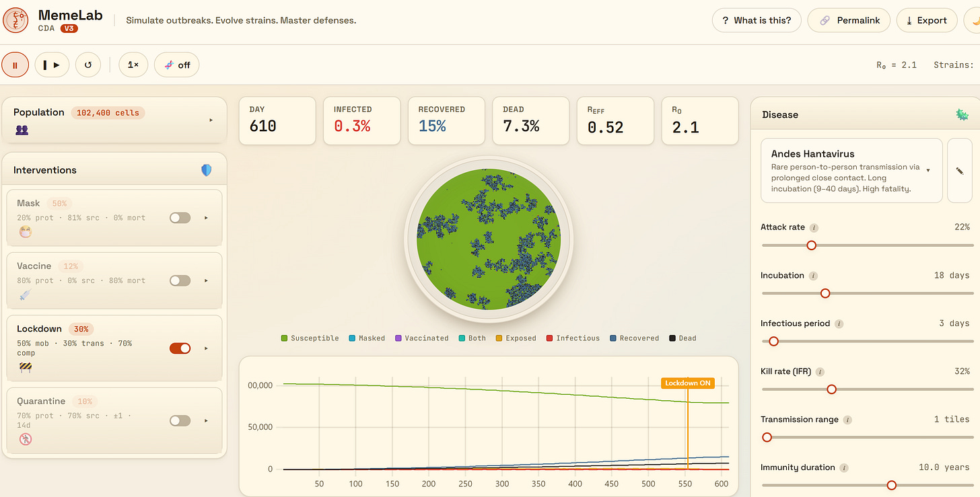
Task: Click the shield icon in Interventions header
Action: 207,170
